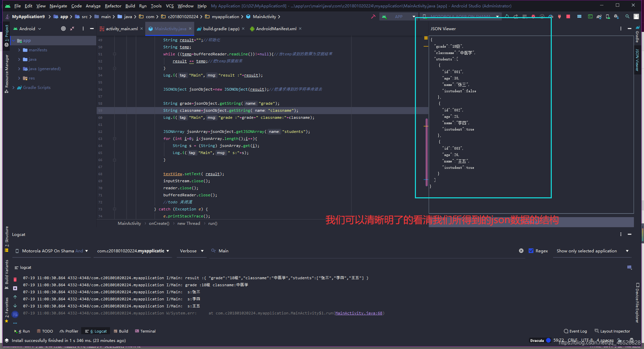Click the user account avatar icon

pos(636,16)
